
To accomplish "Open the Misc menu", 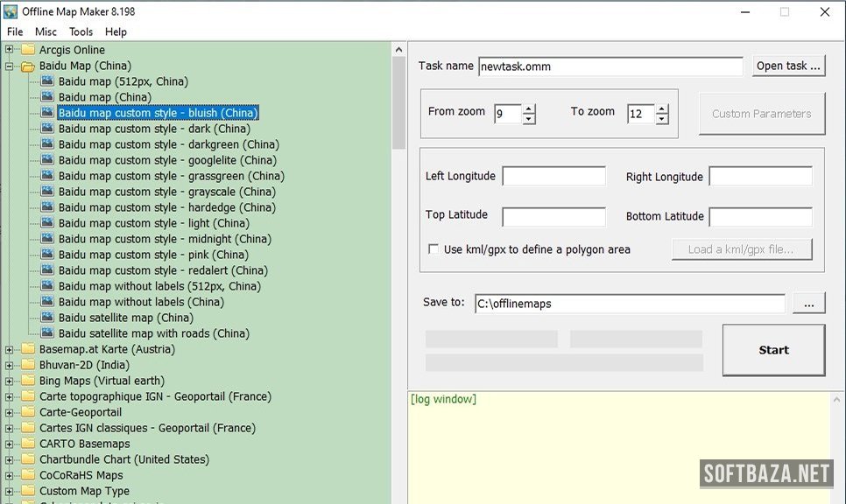I will (x=46, y=31).
